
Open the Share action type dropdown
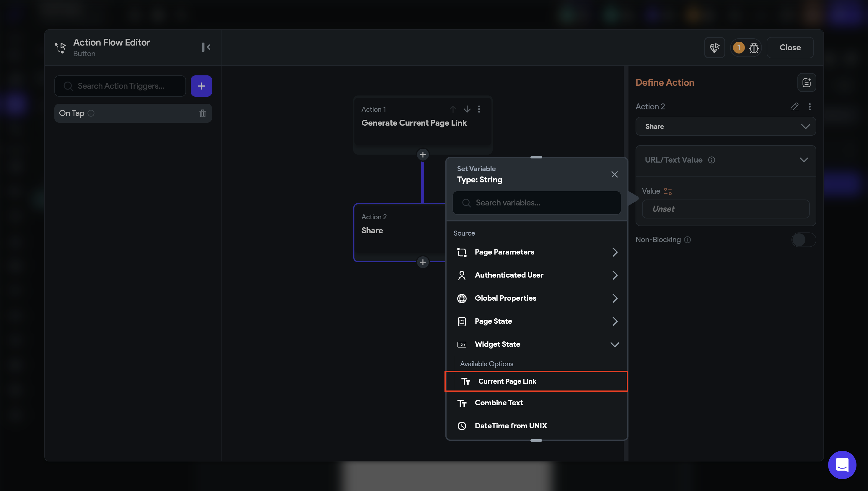tap(725, 127)
